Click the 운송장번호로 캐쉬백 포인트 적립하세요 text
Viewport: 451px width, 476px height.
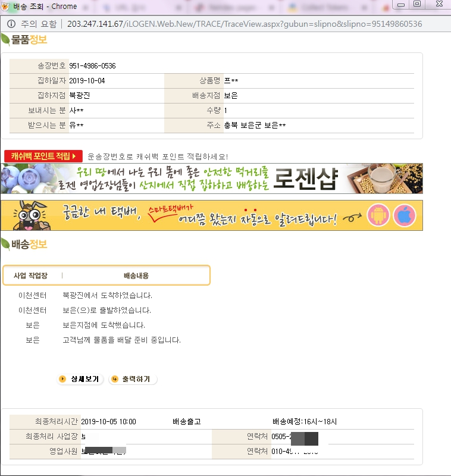point(158,156)
